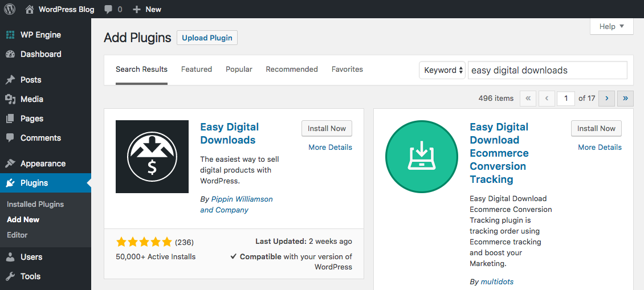Switch to the Recommended tab

click(292, 70)
